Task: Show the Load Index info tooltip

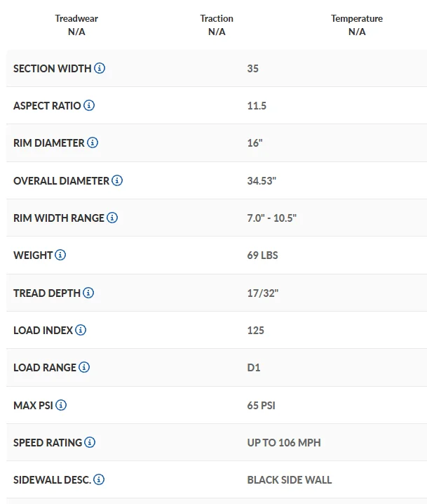Action: click(x=81, y=330)
